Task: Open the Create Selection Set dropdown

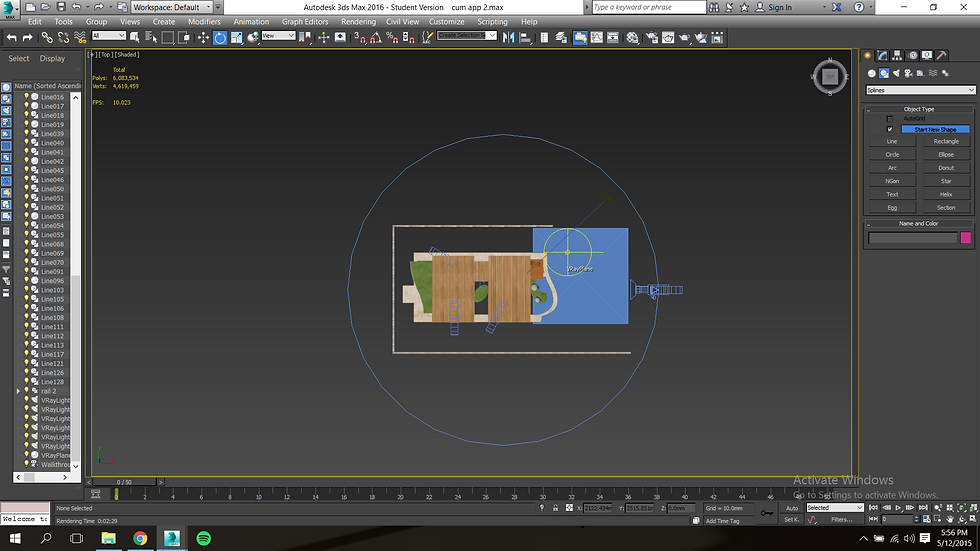Action: tap(467, 36)
